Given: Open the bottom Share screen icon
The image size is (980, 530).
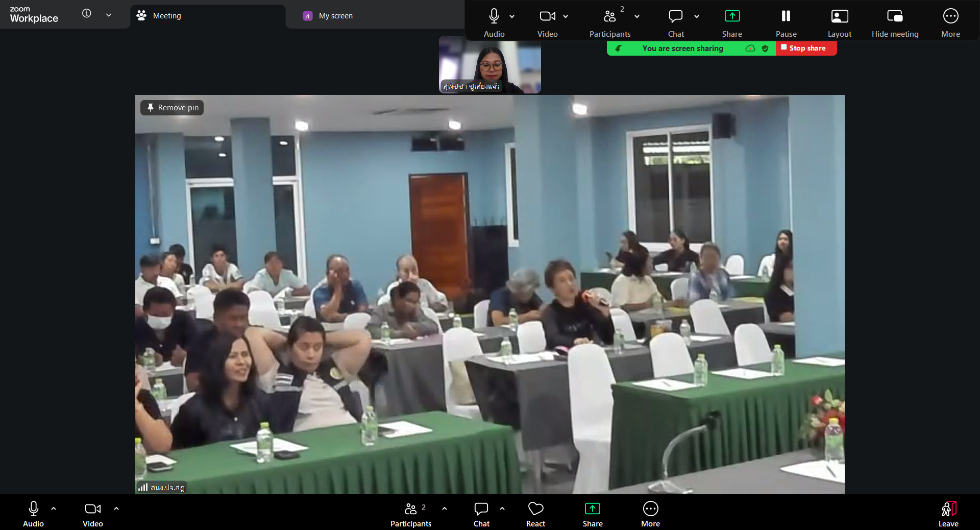Looking at the screenshot, I should pyautogui.click(x=592, y=514).
